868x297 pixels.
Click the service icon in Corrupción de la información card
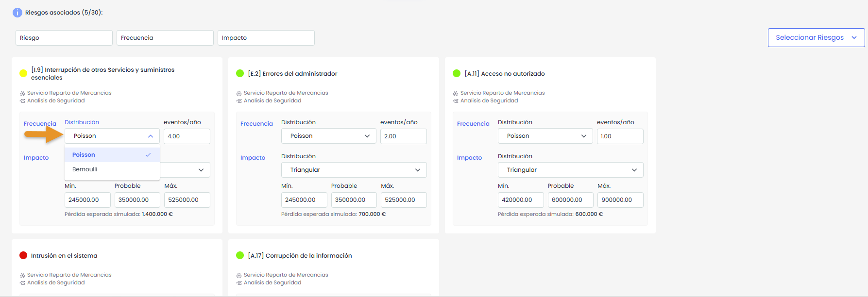pyautogui.click(x=239, y=275)
